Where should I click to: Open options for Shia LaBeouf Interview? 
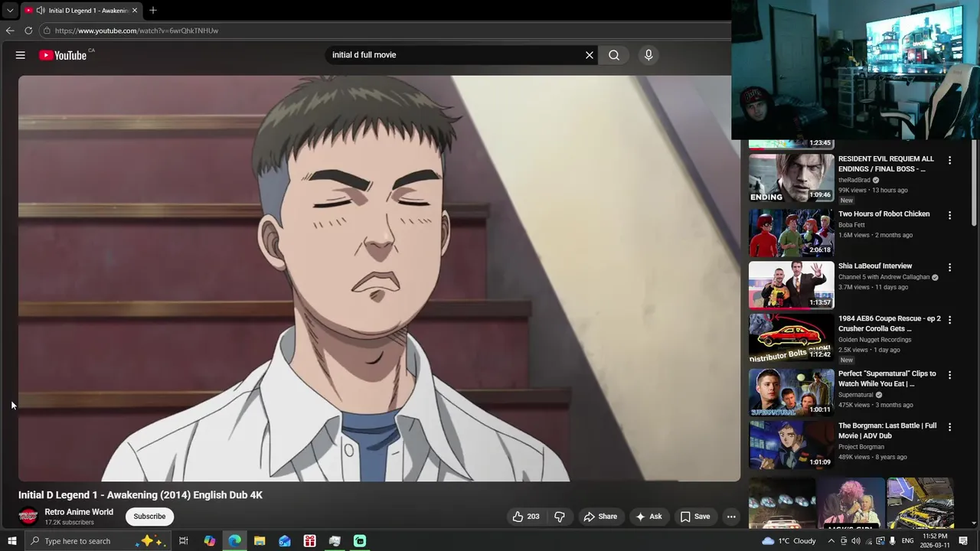click(x=949, y=268)
